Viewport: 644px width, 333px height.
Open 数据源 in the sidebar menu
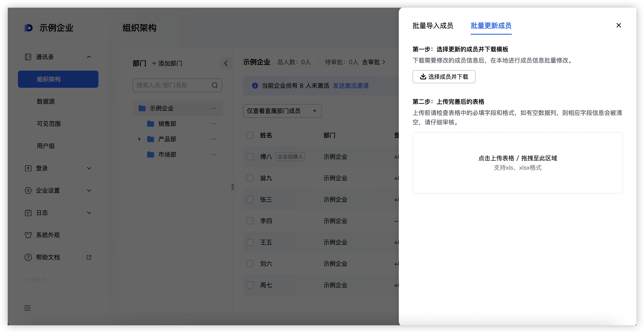[x=46, y=101]
